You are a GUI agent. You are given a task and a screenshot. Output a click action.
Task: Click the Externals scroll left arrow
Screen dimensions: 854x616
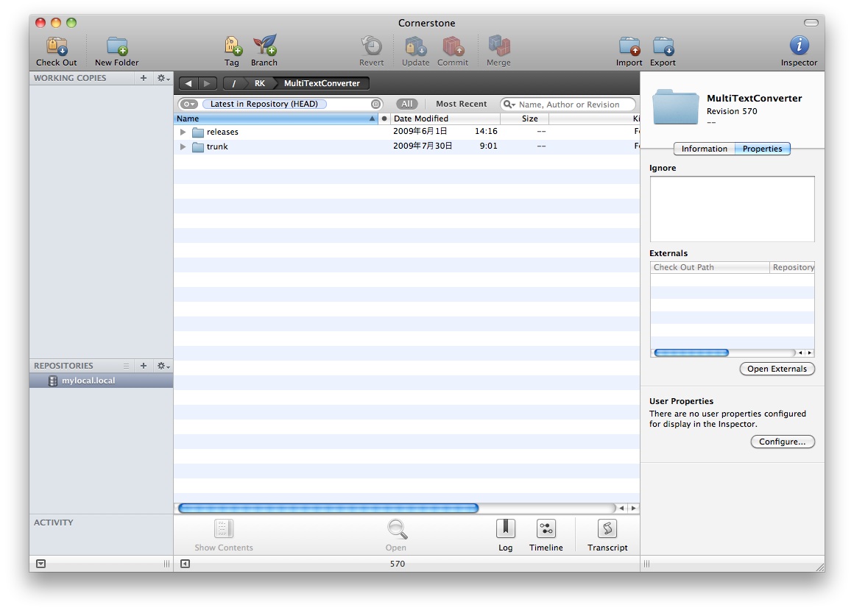(800, 353)
